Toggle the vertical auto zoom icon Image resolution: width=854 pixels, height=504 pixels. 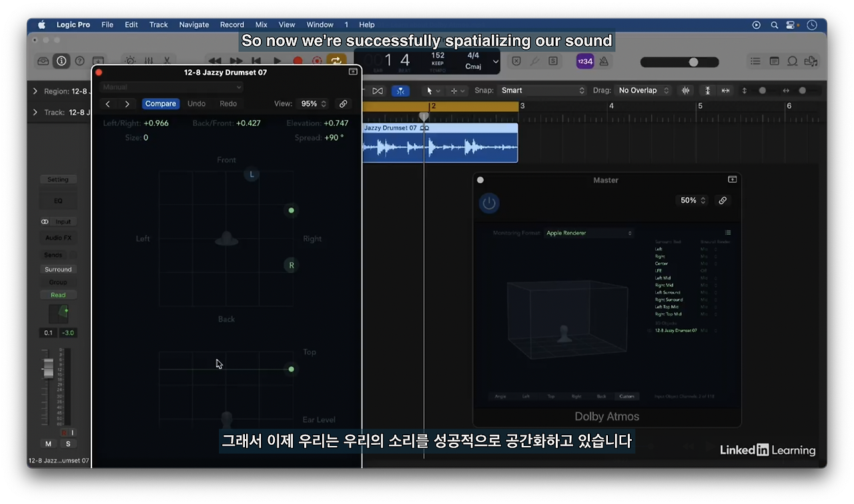(707, 91)
